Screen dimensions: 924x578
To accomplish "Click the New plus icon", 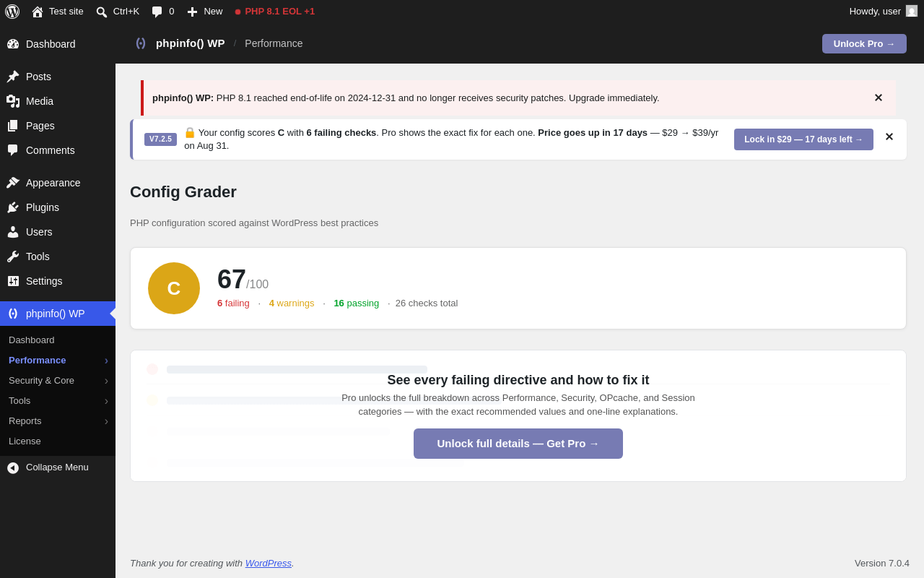I will pos(192,12).
